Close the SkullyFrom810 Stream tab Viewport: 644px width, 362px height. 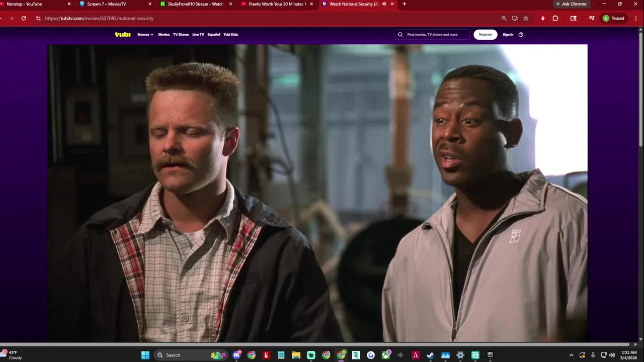coord(231,4)
